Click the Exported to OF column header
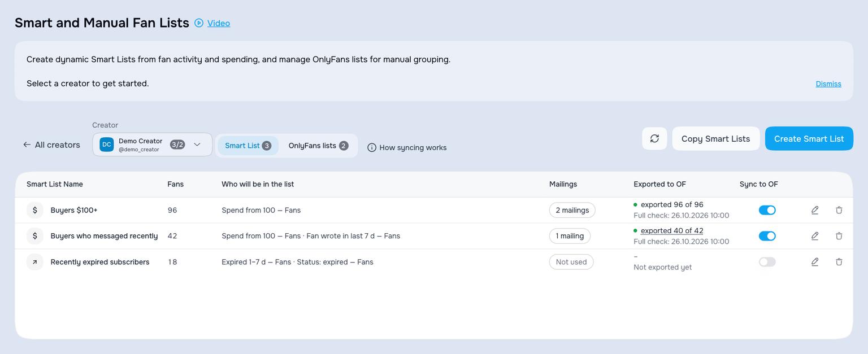Image resolution: width=868 pixels, height=354 pixels. tap(660, 184)
